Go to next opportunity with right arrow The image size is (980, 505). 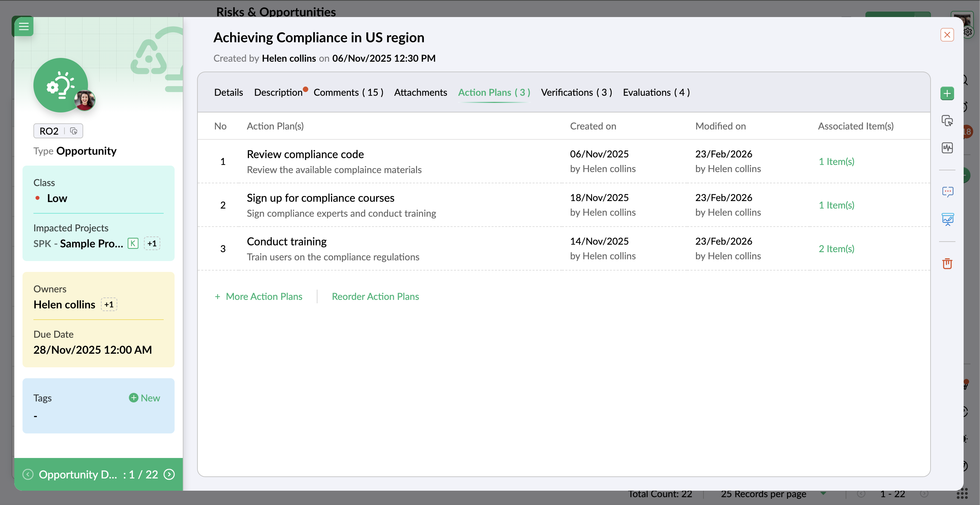point(169,474)
